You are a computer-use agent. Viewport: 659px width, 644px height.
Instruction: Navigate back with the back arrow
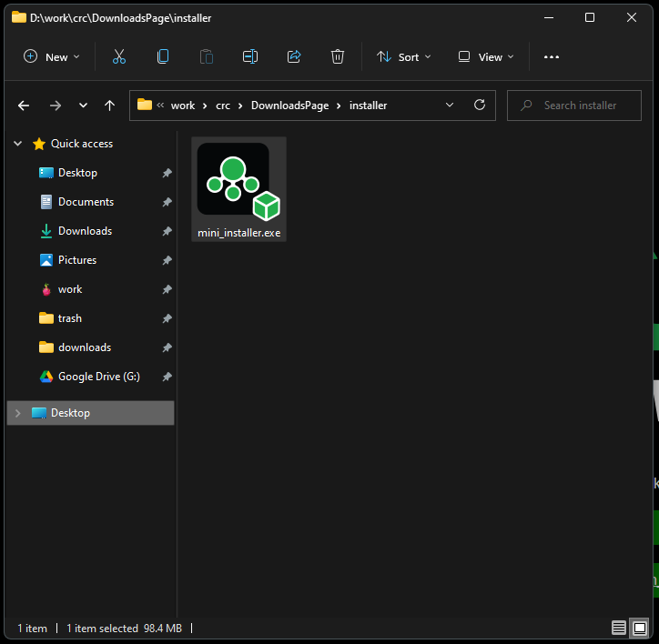pos(25,106)
